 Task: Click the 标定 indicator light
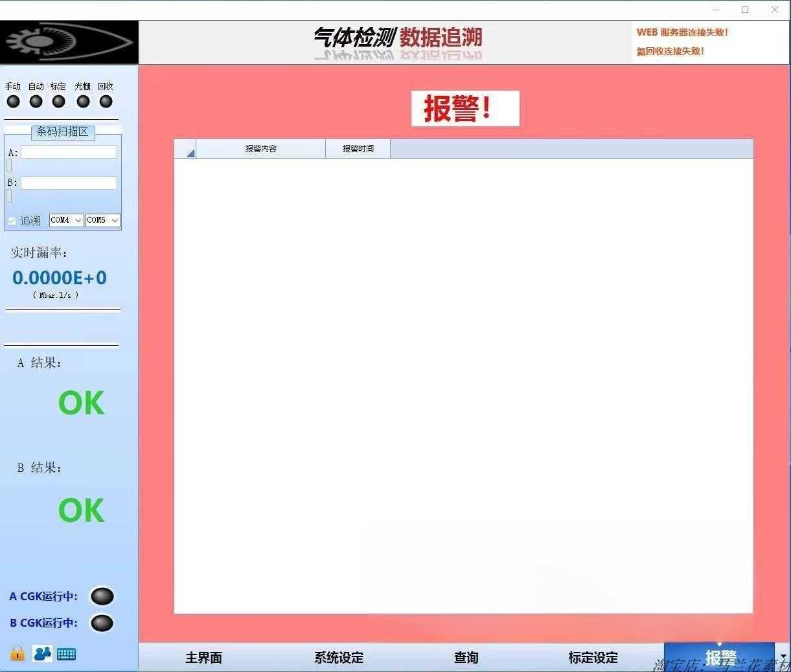coord(59,102)
